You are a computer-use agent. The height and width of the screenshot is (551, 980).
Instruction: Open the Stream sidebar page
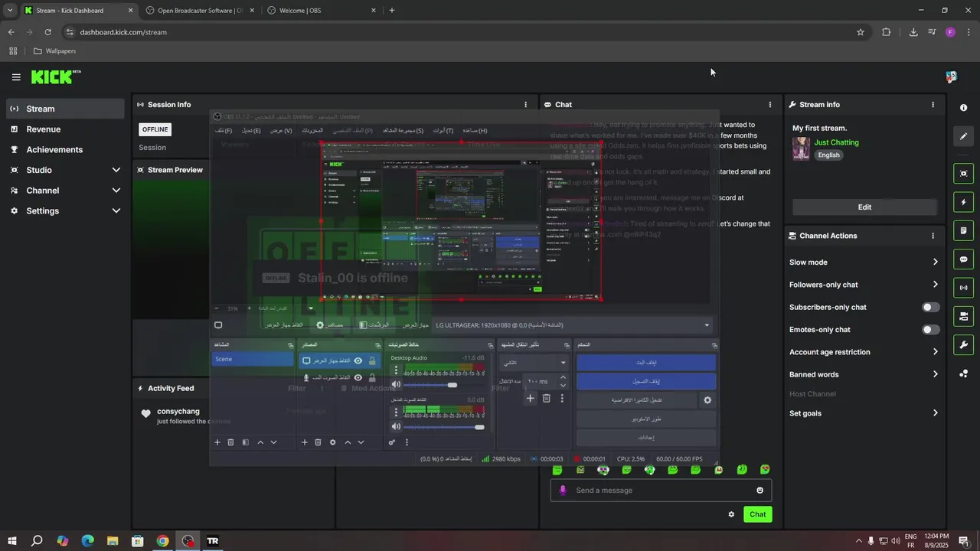coord(66,109)
